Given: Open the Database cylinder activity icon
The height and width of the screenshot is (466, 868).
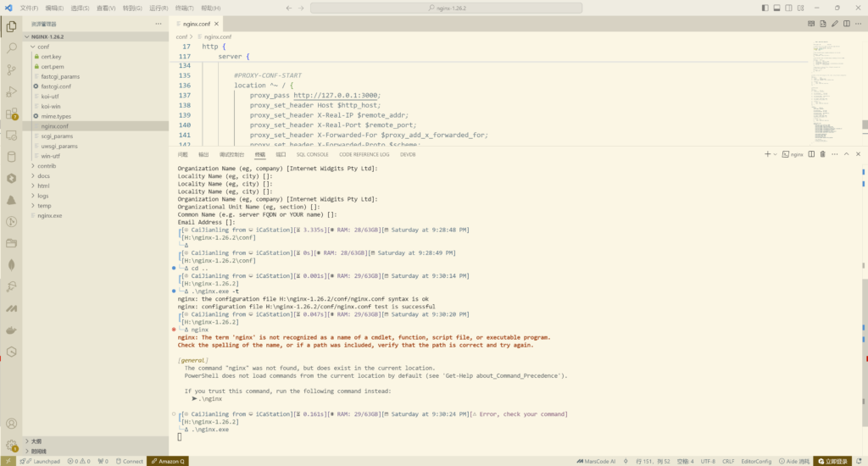Looking at the screenshot, I should 11,157.
